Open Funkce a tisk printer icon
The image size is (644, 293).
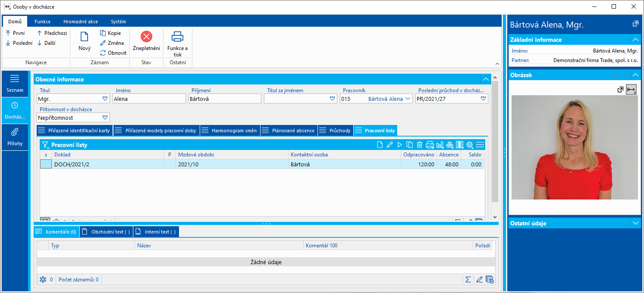point(178,36)
